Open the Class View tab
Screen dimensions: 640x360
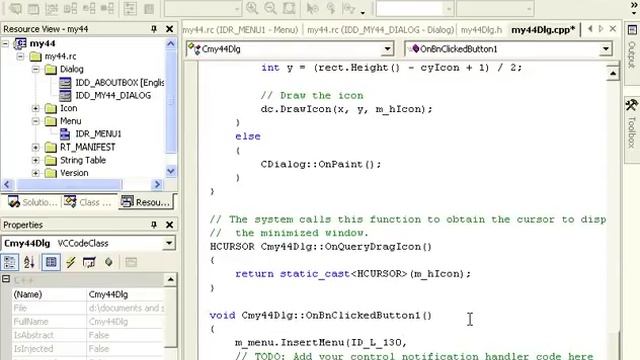tap(88, 202)
